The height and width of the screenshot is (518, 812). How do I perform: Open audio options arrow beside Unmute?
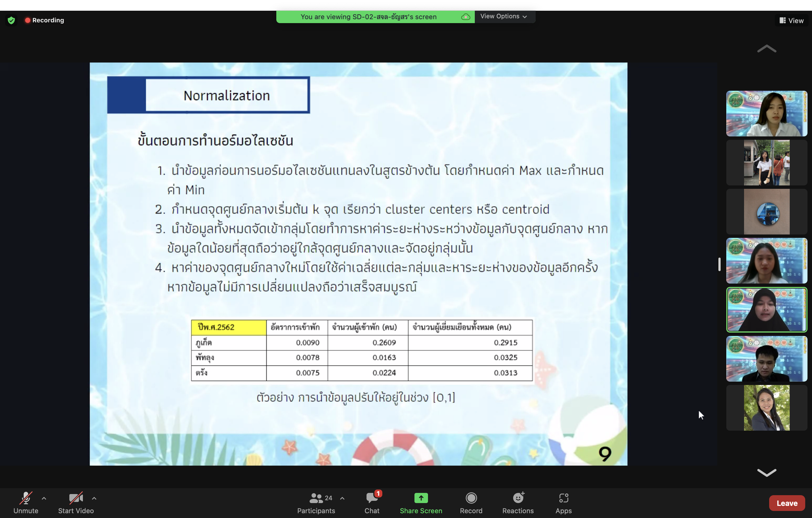pos(44,498)
